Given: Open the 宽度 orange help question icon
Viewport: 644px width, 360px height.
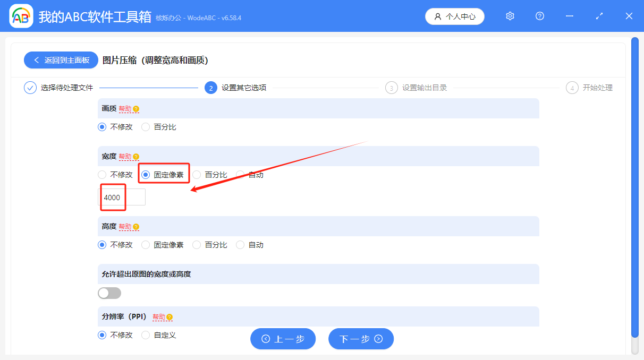Looking at the screenshot, I should (x=136, y=157).
